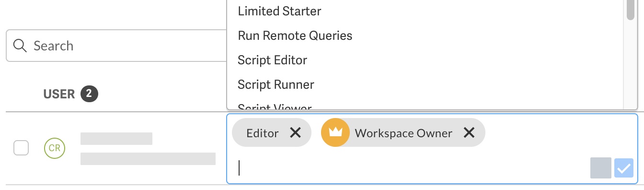
Task: Choose Script Runner from the role list
Action: point(276,84)
